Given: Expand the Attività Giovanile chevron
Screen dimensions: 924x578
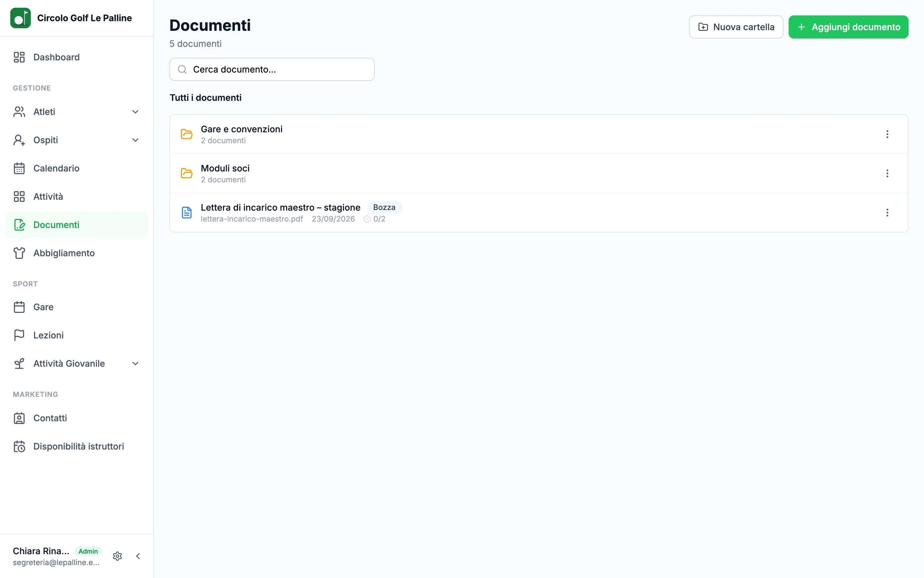Looking at the screenshot, I should click(135, 363).
